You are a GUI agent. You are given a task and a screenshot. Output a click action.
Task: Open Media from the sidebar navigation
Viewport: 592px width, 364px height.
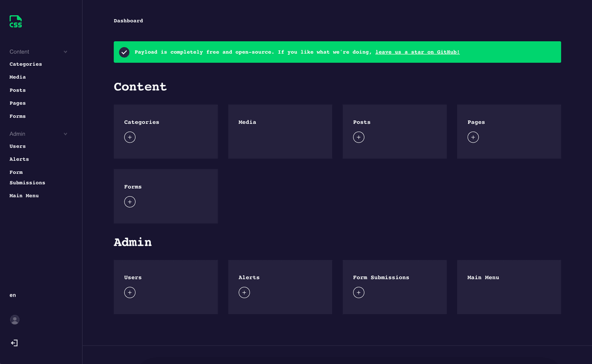tap(18, 77)
